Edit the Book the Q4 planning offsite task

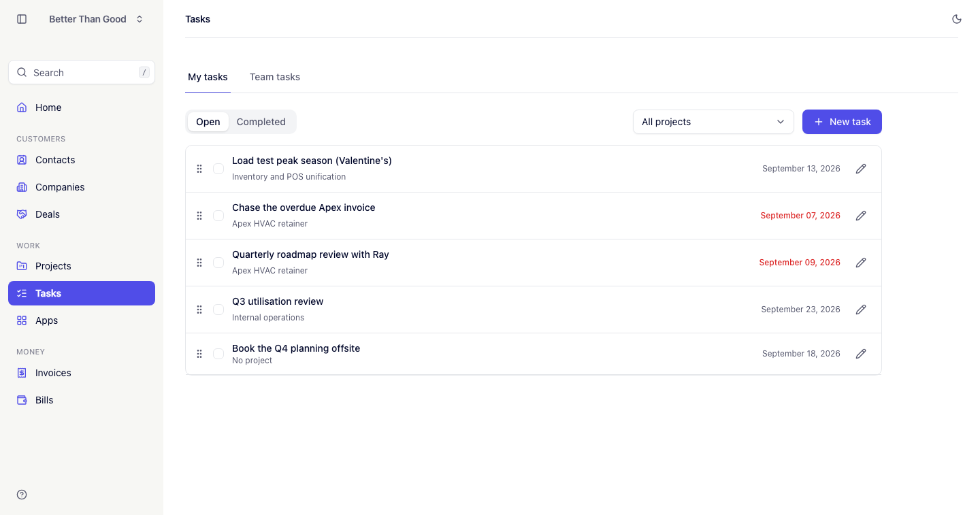click(x=861, y=354)
